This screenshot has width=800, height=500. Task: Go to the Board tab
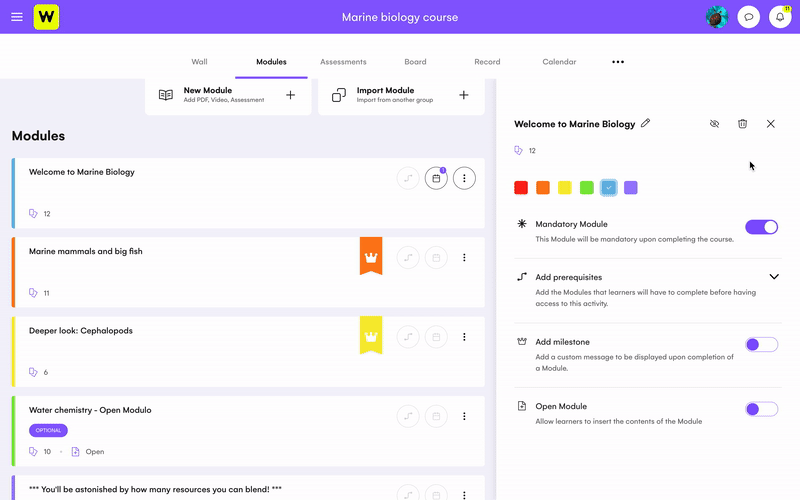(415, 62)
